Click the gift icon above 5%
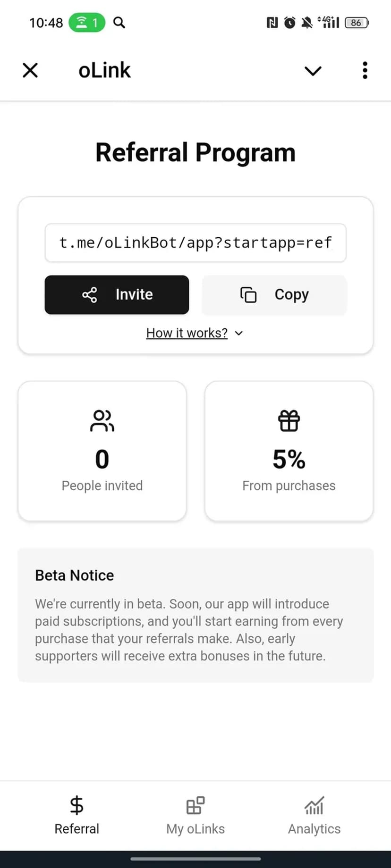391x868 pixels. (x=289, y=421)
